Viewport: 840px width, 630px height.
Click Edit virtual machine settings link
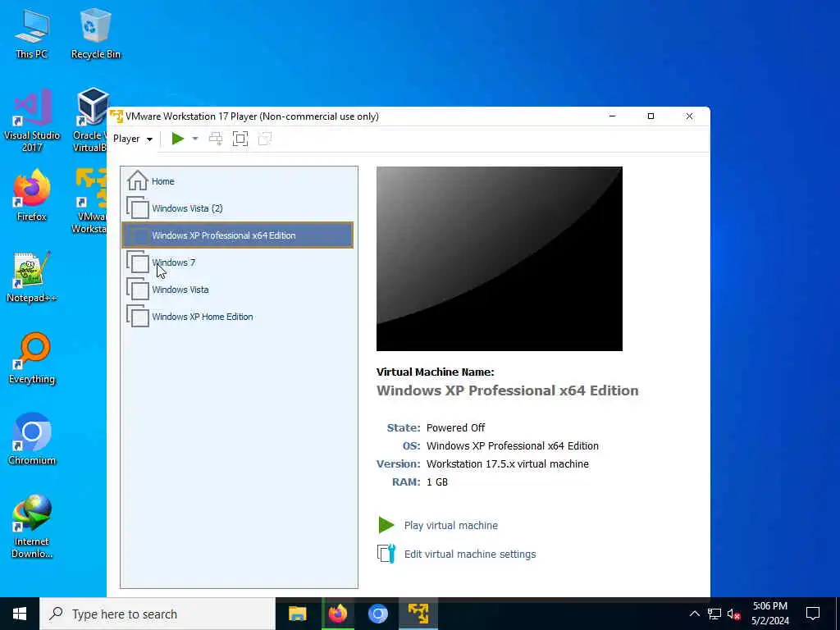tap(470, 555)
